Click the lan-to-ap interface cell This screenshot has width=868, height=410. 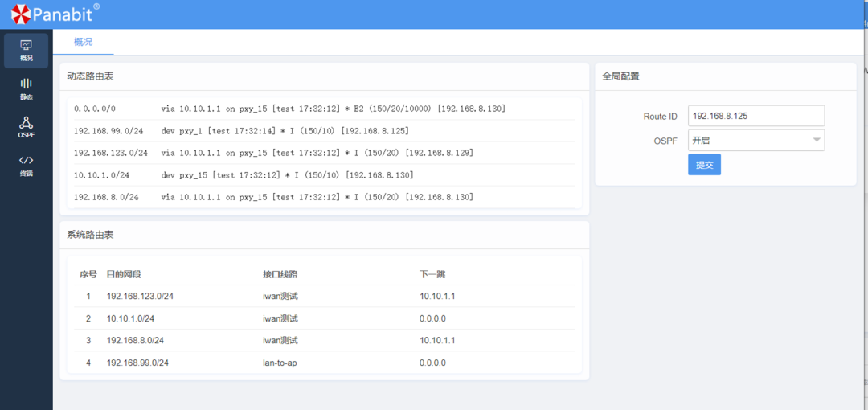pos(280,363)
